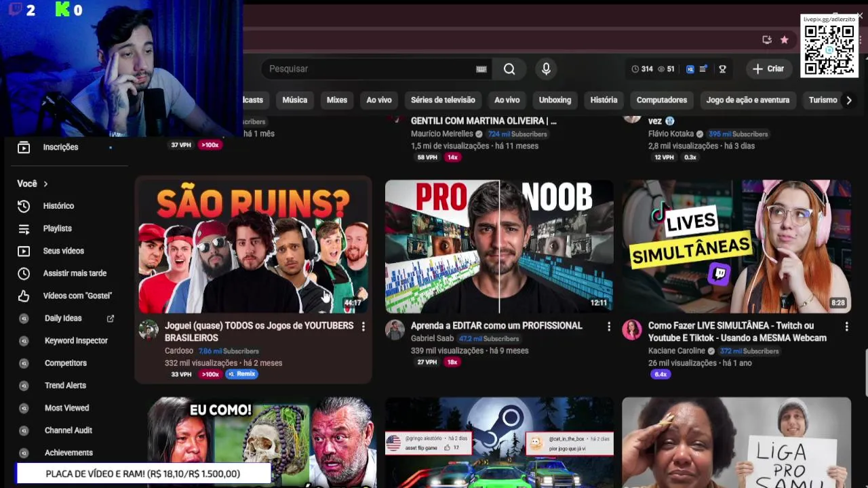This screenshot has height=488, width=868.
Task: Select the Música category chip
Action: point(295,100)
